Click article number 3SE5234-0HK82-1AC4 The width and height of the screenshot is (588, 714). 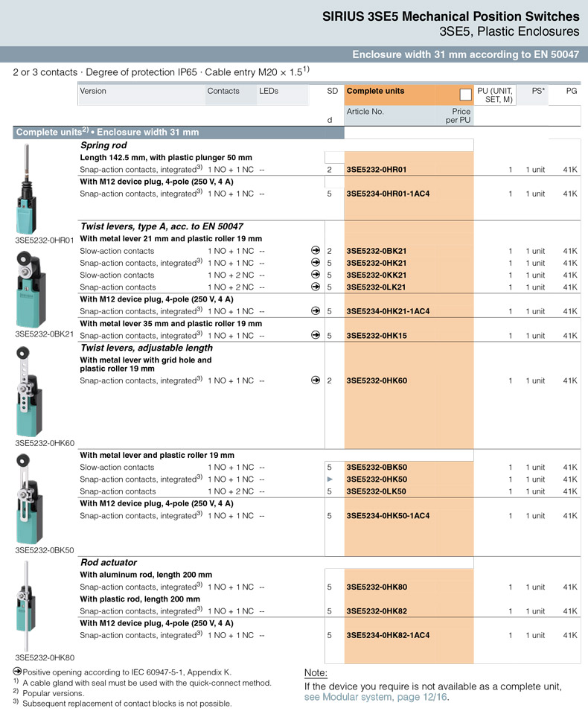click(388, 636)
